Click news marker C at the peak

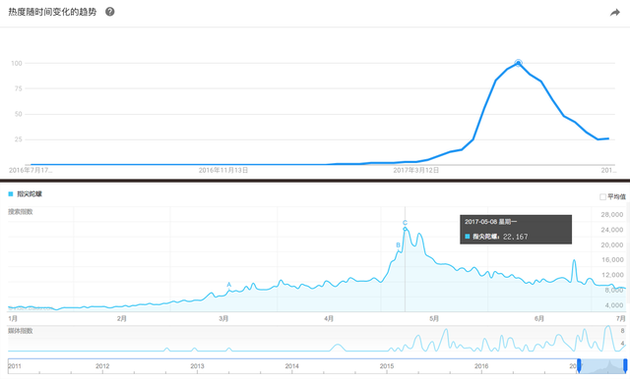(x=405, y=223)
